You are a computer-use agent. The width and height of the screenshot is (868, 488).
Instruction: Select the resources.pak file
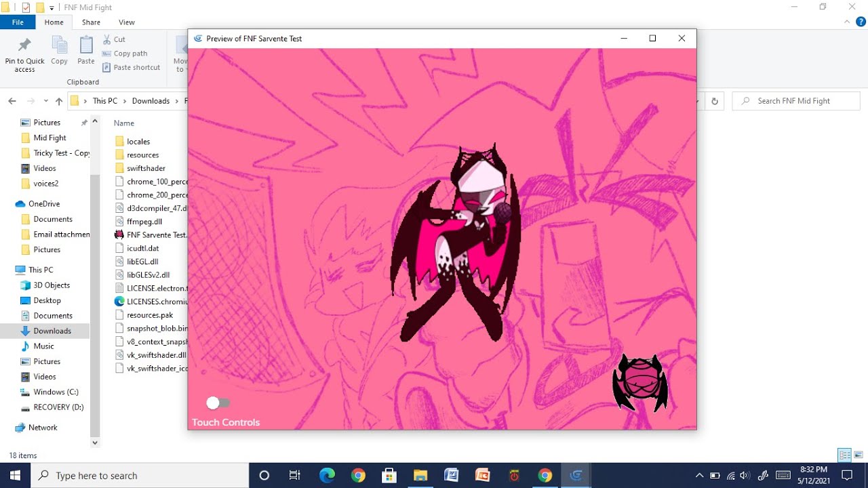pos(150,315)
